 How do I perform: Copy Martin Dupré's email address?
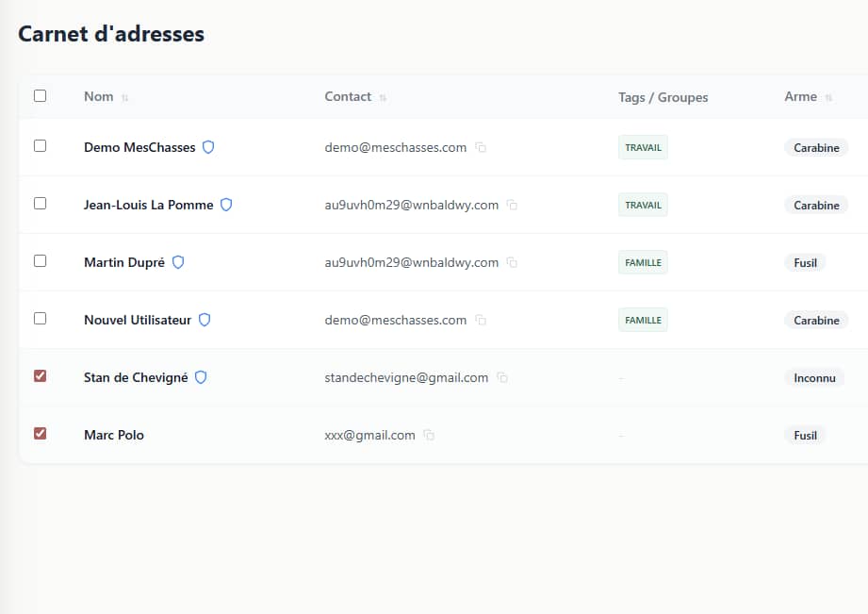[x=513, y=263]
